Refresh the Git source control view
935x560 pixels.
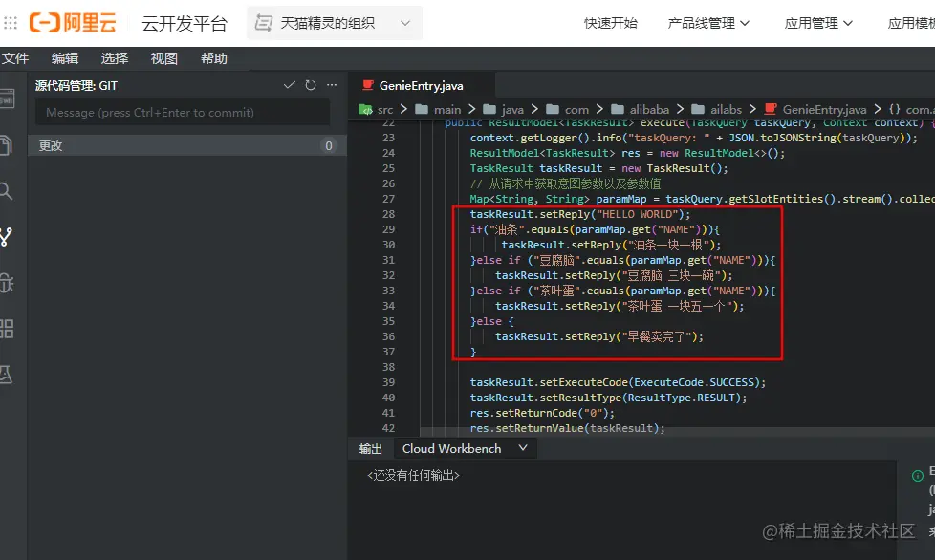point(311,85)
